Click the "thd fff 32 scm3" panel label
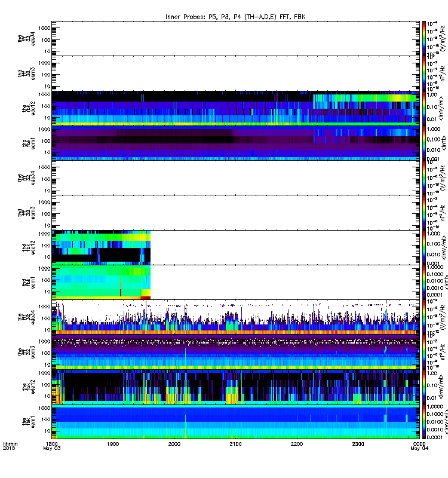 pyautogui.click(x=26, y=213)
